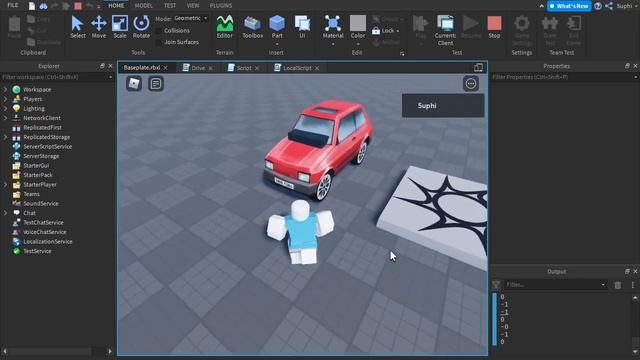Open the Mode Geometric dropdown

point(191,18)
